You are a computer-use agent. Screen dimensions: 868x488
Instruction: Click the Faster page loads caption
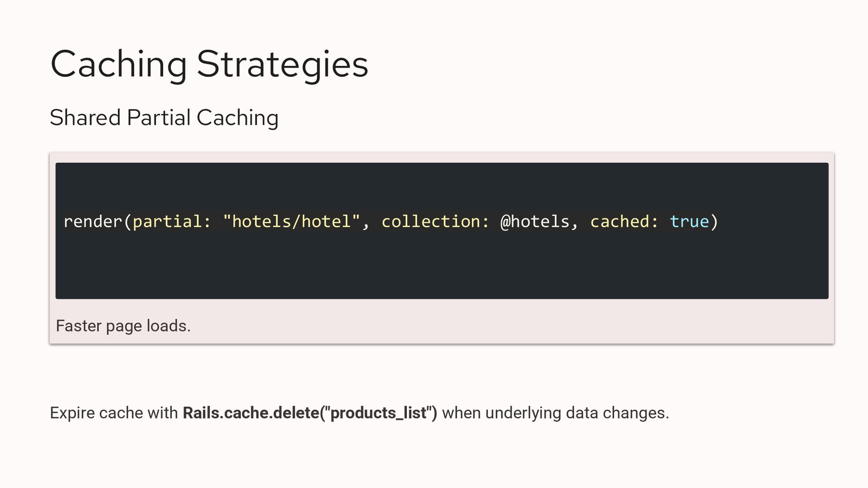tap(123, 326)
